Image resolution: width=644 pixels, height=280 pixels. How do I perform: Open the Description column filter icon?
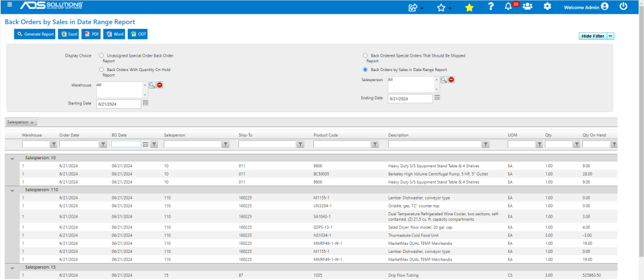pyautogui.click(x=486, y=144)
